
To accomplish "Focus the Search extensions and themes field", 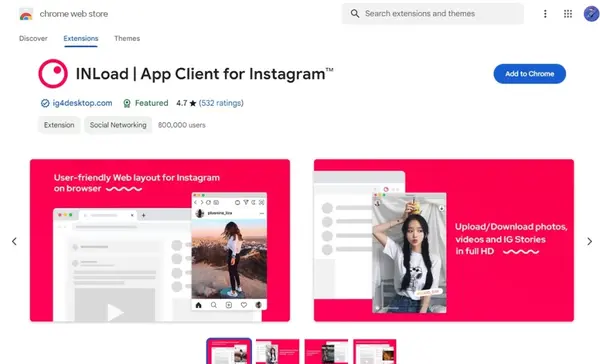I will tap(433, 13).
